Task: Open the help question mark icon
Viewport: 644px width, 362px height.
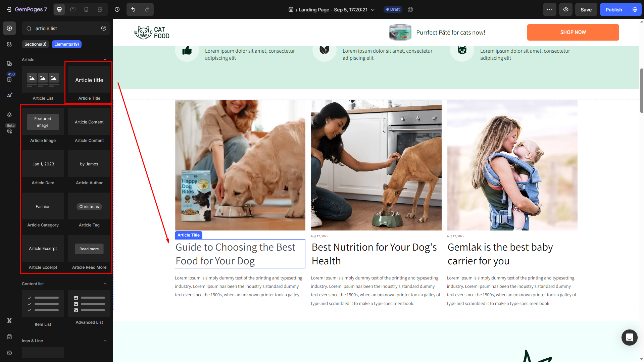Action: [9, 353]
